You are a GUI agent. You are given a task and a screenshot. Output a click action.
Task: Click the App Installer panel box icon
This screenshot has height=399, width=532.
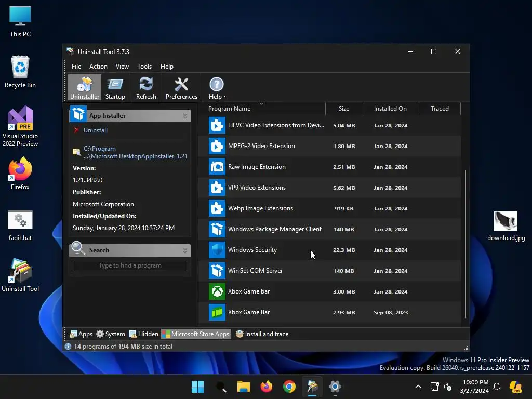pos(78,114)
